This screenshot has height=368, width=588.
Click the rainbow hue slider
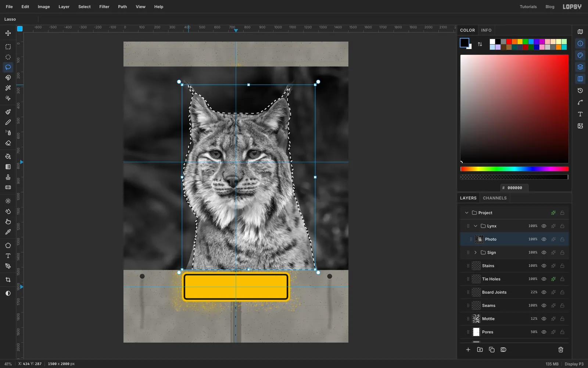click(514, 169)
